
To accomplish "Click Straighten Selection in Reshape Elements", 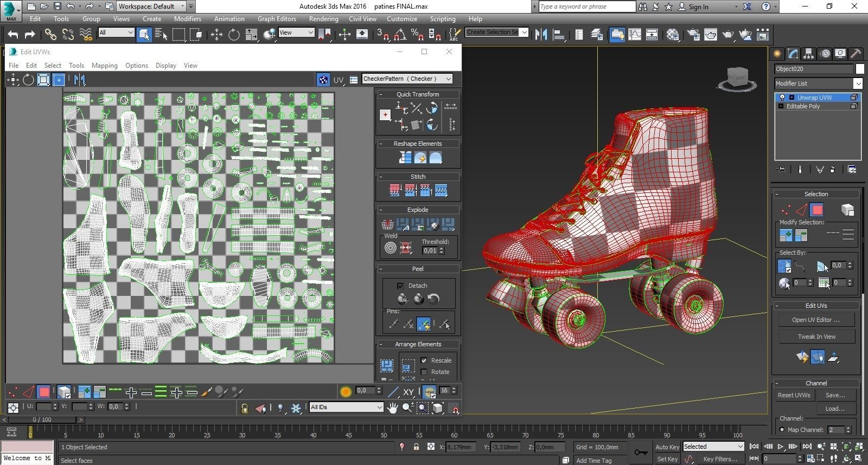I will (x=405, y=158).
